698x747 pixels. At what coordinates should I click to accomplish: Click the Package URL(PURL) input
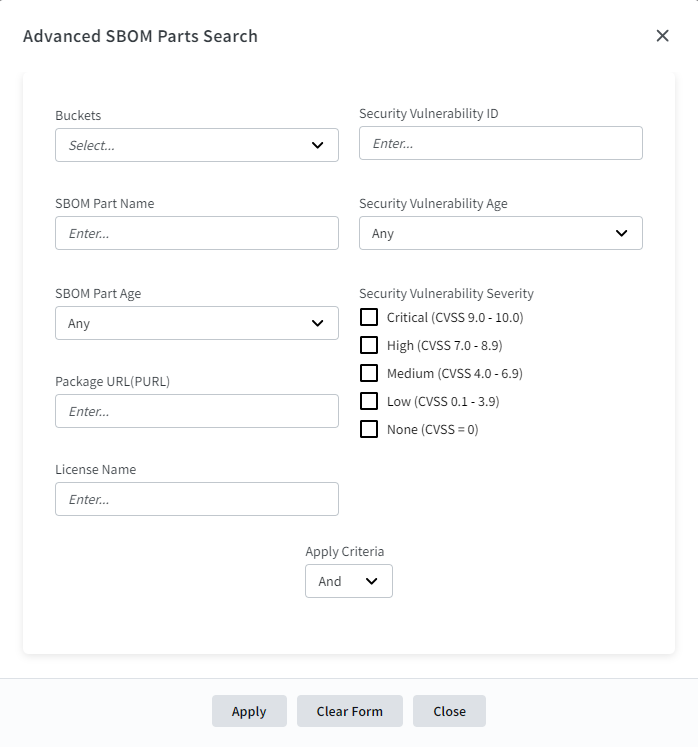[196, 411]
